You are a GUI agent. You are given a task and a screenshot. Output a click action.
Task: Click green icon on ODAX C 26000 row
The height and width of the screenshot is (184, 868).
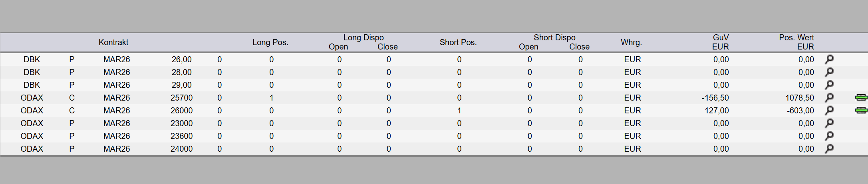point(861,111)
